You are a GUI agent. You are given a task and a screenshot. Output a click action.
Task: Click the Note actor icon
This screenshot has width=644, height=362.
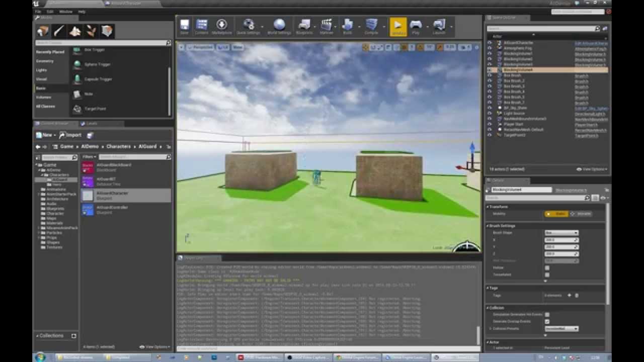click(x=77, y=94)
